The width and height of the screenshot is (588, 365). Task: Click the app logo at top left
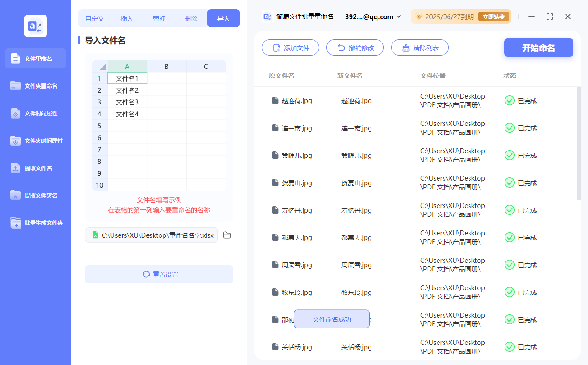point(35,26)
